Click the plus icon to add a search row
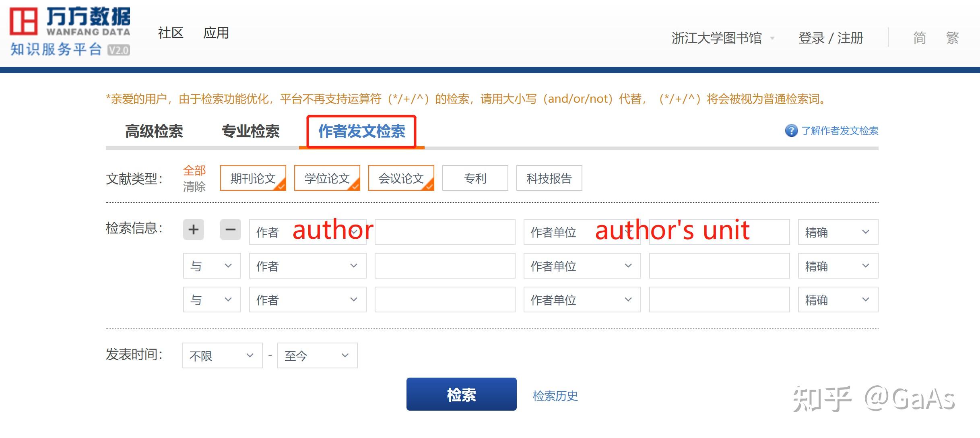The image size is (980, 438). pyautogui.click(x=194, y=229)
